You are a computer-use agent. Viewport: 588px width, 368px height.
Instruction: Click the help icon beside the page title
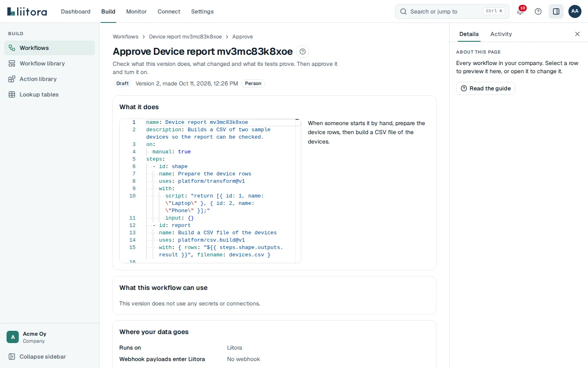[303, 52]
